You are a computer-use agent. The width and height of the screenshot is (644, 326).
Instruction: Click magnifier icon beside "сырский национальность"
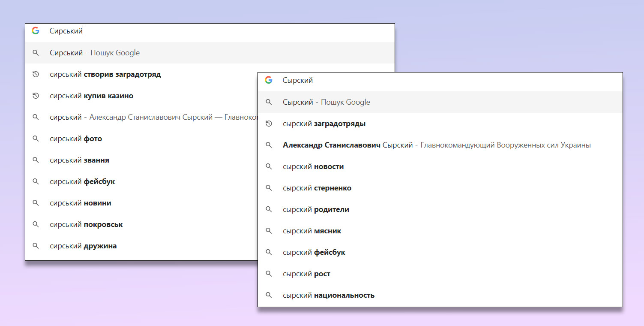[269, 295]
